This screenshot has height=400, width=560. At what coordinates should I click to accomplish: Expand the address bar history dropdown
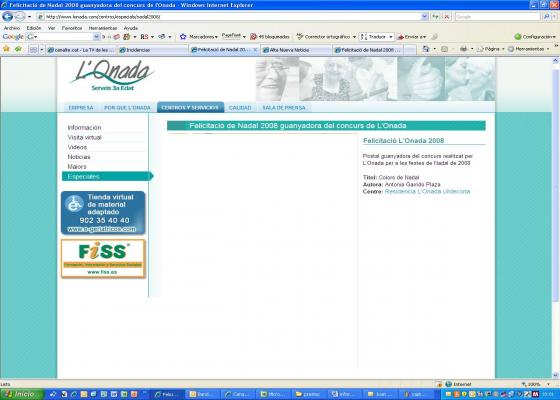tap(424, 16)
